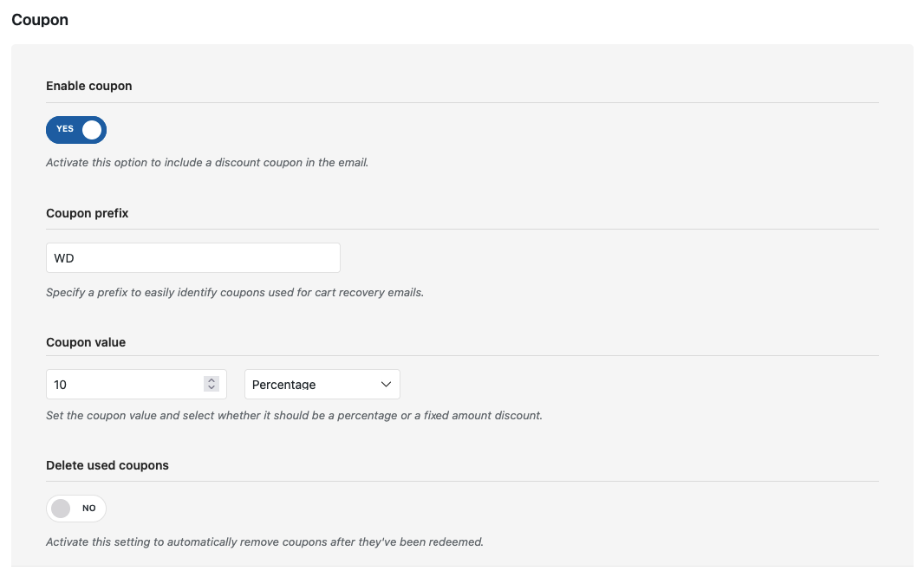The height and width of the screenshot is (577, 924).
Task: Click the YES text on the coupon toggle
Action: click(x=65, y=129)
